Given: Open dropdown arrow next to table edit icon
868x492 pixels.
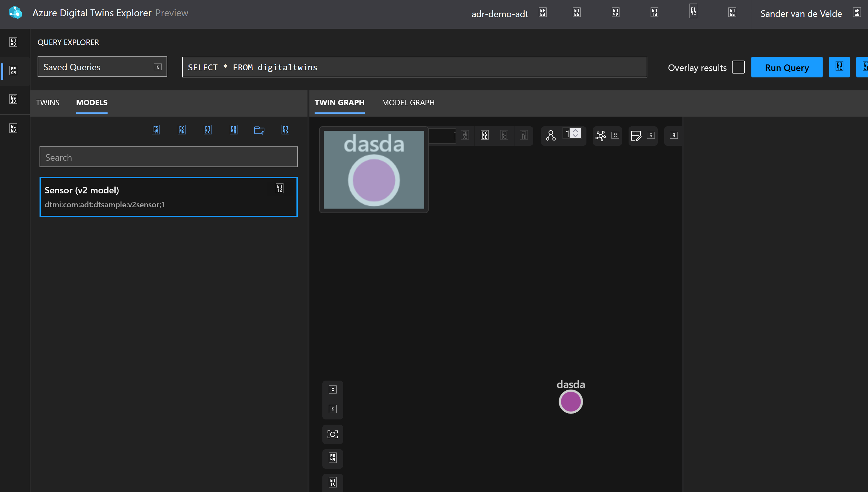Looking at the screenshot, I should point(651,135).
